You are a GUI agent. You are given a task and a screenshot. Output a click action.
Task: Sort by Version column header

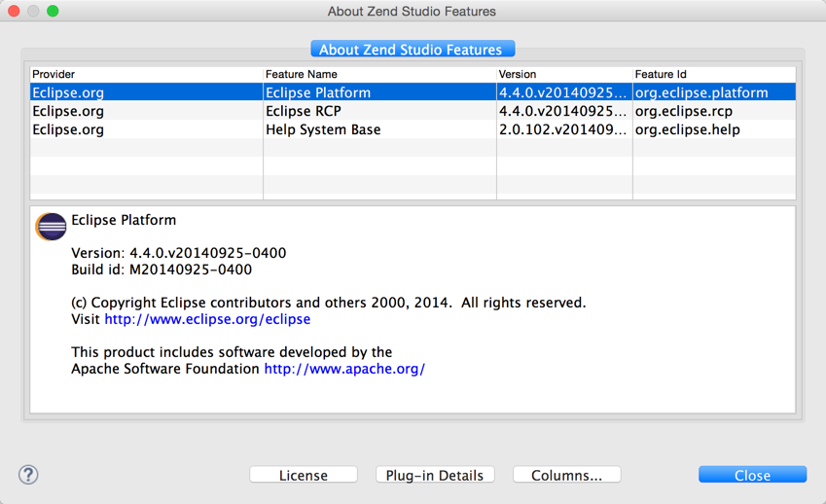[564, 74]
